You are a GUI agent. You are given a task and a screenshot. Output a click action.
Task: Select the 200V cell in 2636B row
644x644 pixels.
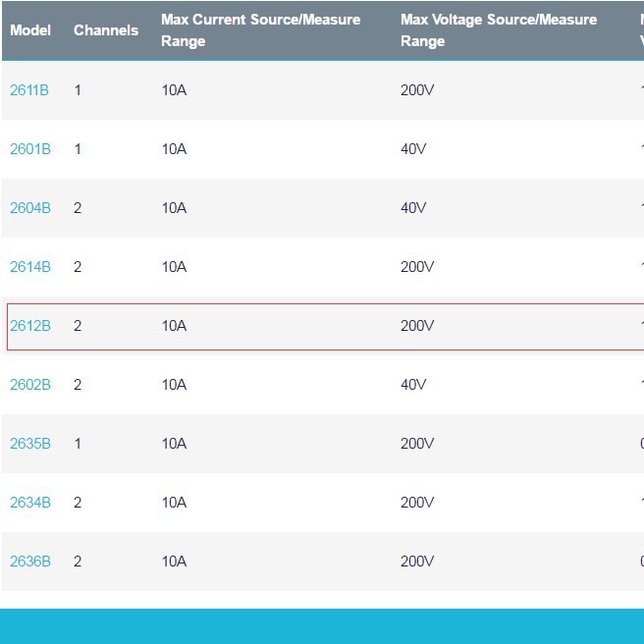click(x=417, y=562)
